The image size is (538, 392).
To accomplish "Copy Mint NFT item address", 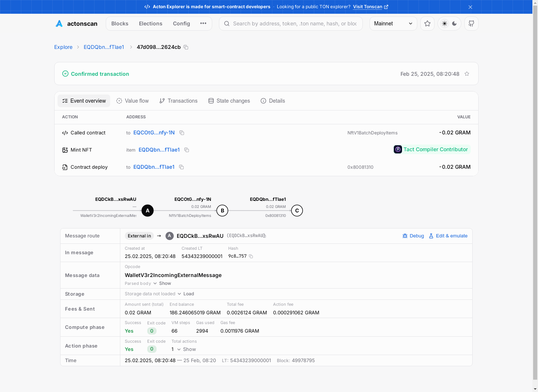I will [187, 150].
